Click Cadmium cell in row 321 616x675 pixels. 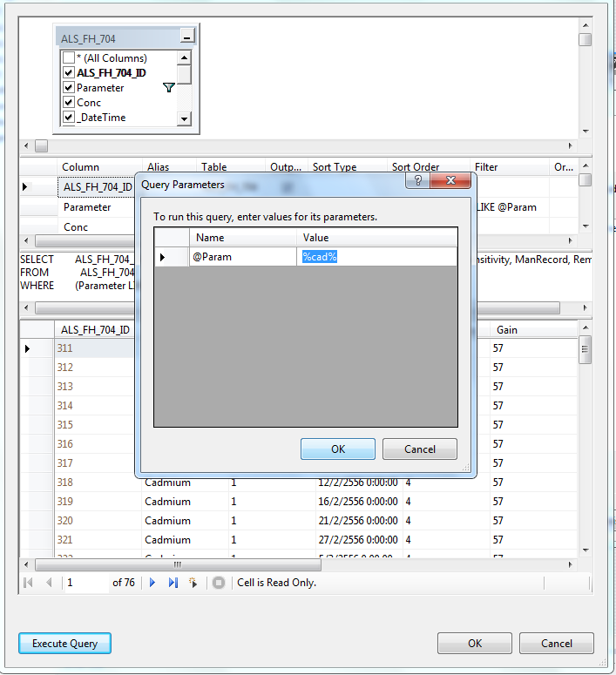pyautogui.click(x=186, y=540)
